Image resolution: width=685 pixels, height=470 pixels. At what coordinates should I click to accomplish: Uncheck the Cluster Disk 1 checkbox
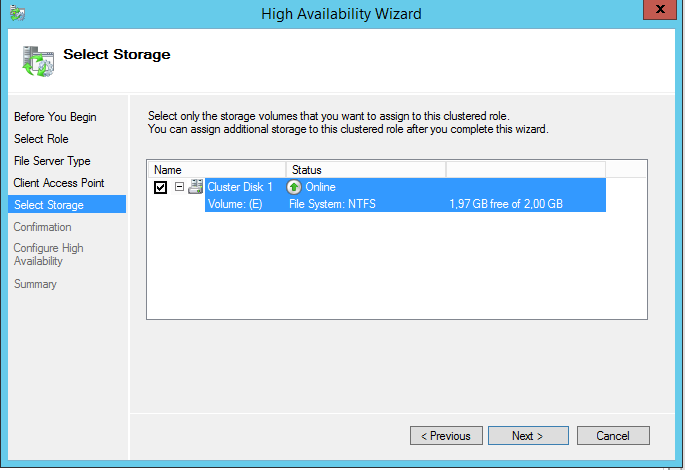click(x=161, y=188)
